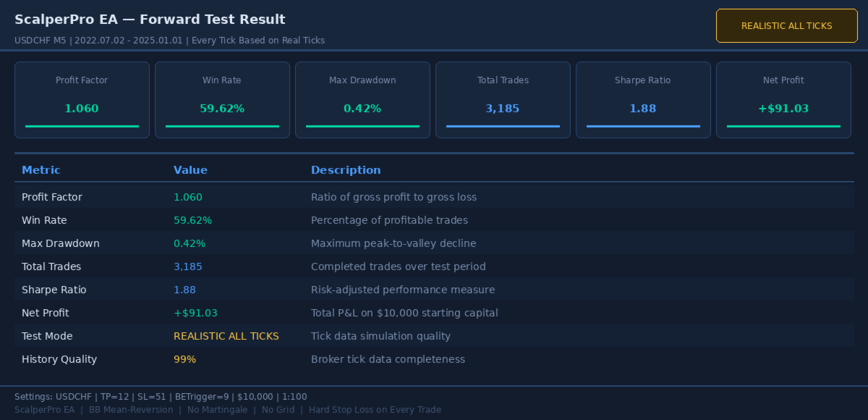Image resolution: width=868 pixels, height=420 pixels.
Task: Click the Total Trades summary card
Action: click(x=503, y=99)
